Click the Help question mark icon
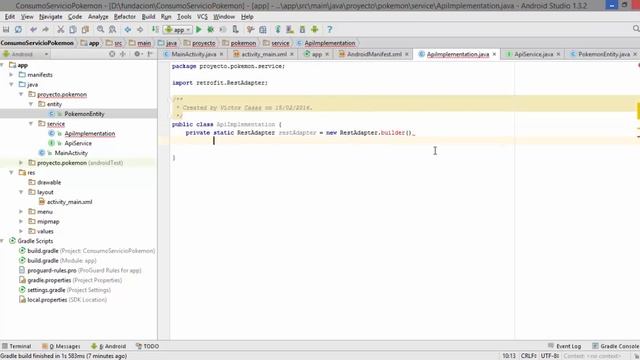 point(330,29)
